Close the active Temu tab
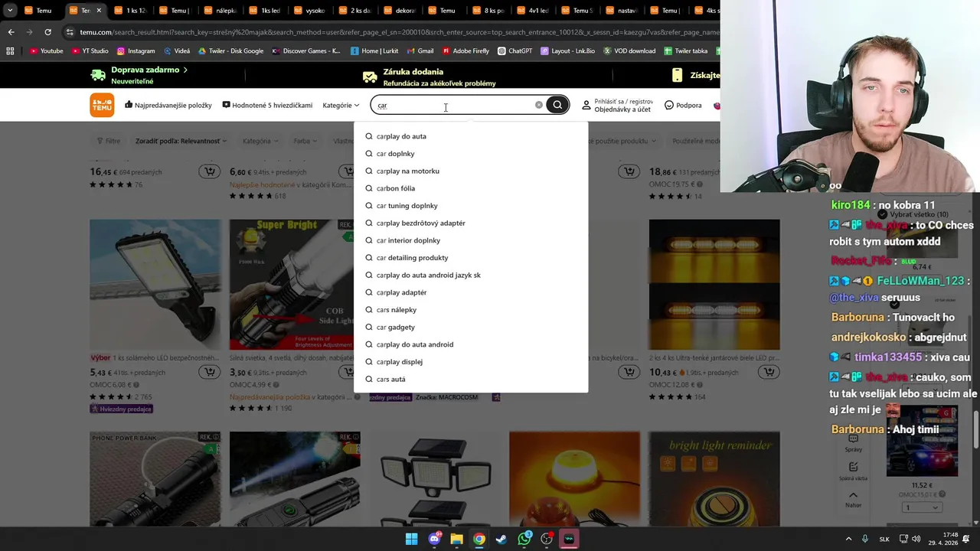 point(98,11)
